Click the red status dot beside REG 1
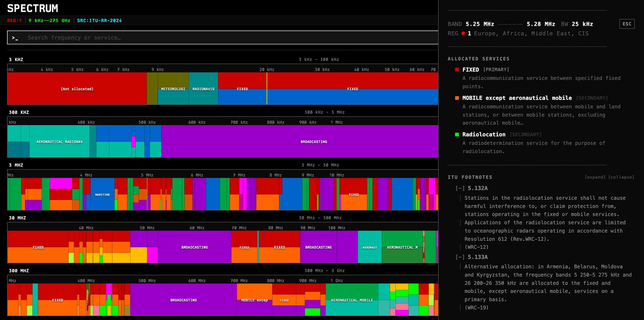This screenshot has height=320, width=644. [463, 33]
